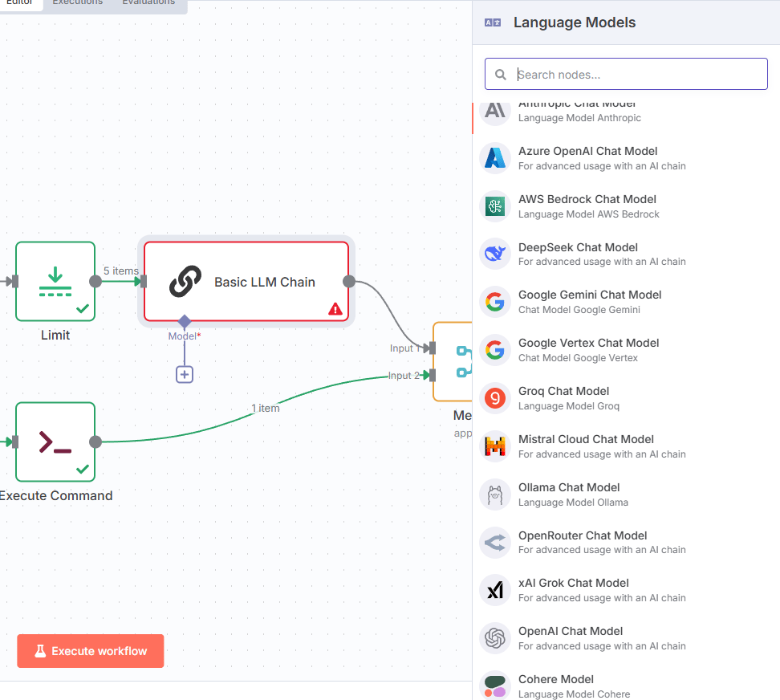Click the Google Vertex Chat Model icon
The height and width of the screenshot is (700, 780).
coord(495,350)
